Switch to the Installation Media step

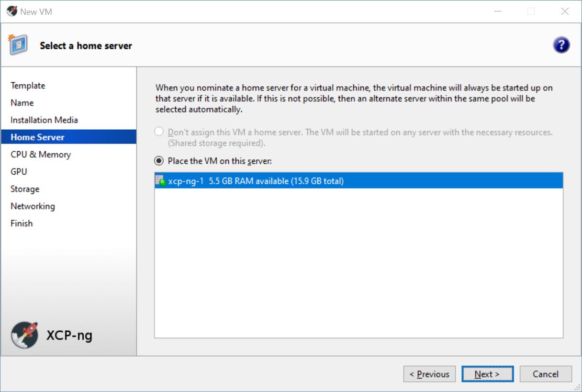click(x=44, y=120)
